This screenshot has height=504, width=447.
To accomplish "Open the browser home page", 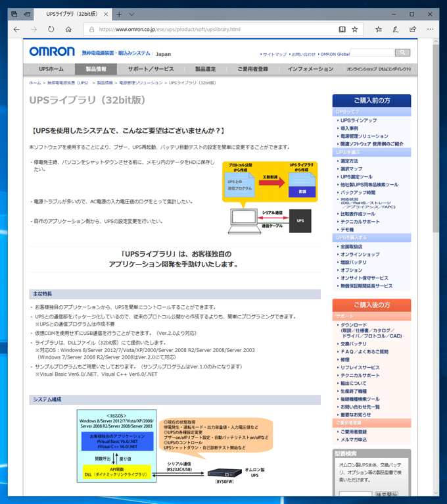I will pyautogui.click(x=68, y=29).
